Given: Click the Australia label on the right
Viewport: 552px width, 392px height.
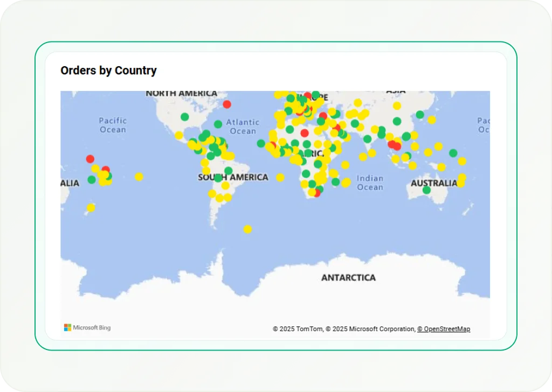Looking at the screenshot, I should click(x=433, y=183).
